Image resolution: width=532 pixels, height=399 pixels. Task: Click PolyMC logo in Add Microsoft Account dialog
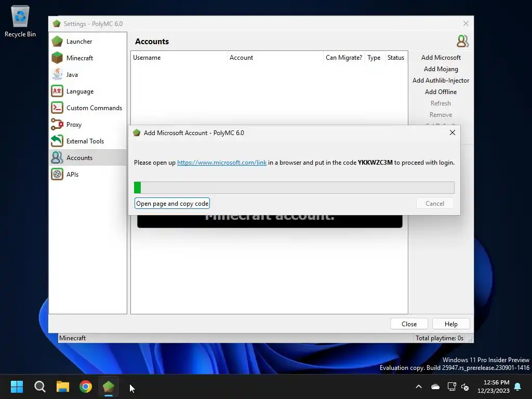[137, 132]
